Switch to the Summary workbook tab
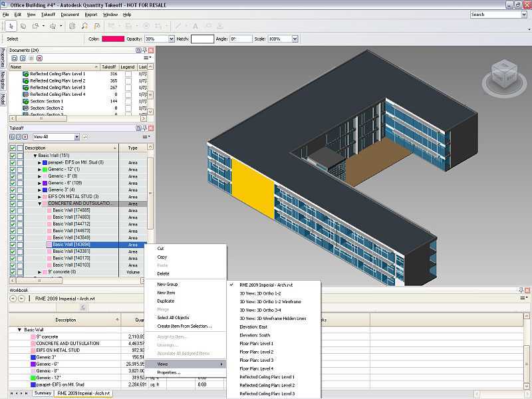 click(43, 393)
